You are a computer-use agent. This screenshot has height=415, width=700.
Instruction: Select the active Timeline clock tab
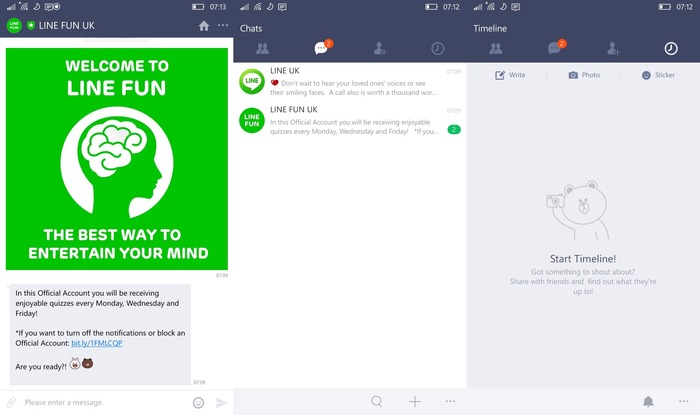(671, 48)
